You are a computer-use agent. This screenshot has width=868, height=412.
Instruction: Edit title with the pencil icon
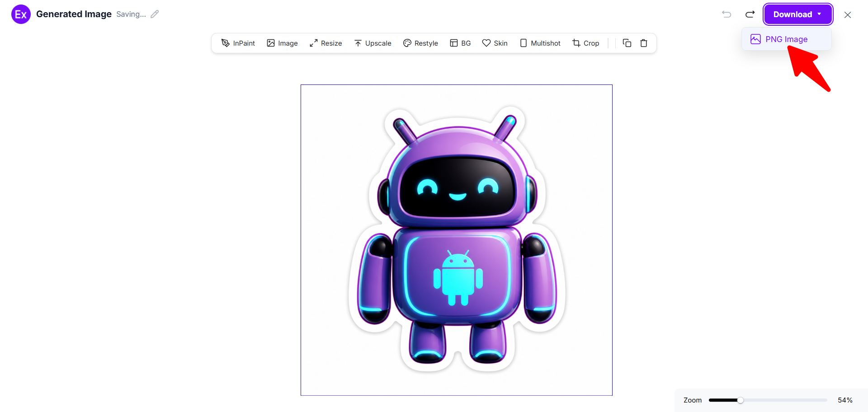click(155, 14)
